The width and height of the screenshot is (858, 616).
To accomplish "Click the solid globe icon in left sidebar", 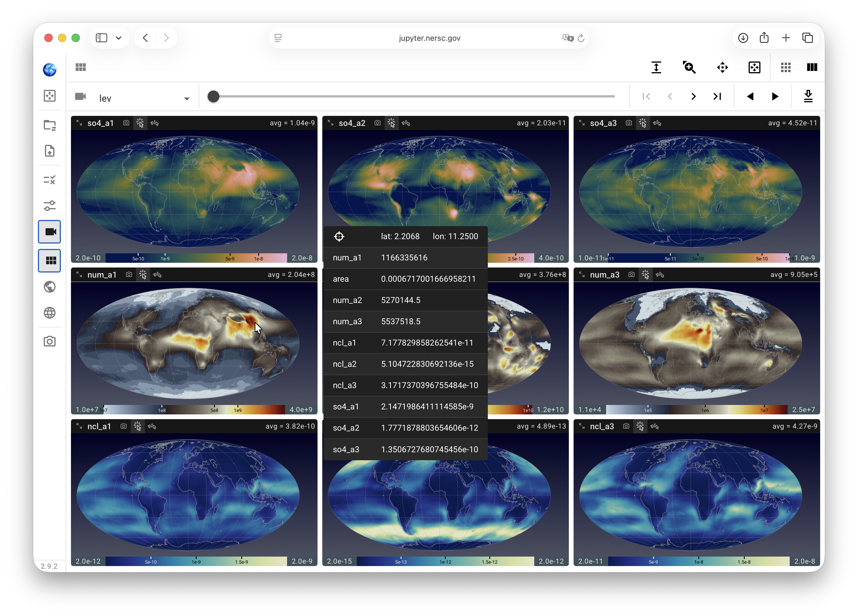I will pos(50,287).
